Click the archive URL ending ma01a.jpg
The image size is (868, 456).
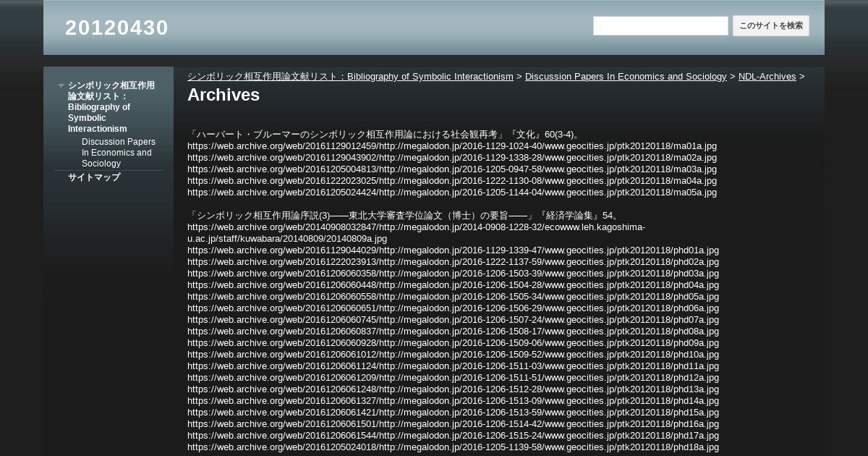coord(452,146)
